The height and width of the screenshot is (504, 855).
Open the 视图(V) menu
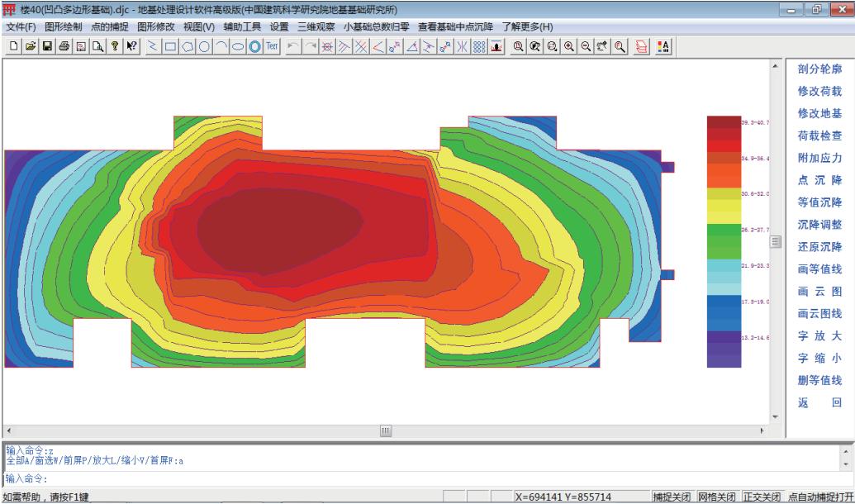198,26
